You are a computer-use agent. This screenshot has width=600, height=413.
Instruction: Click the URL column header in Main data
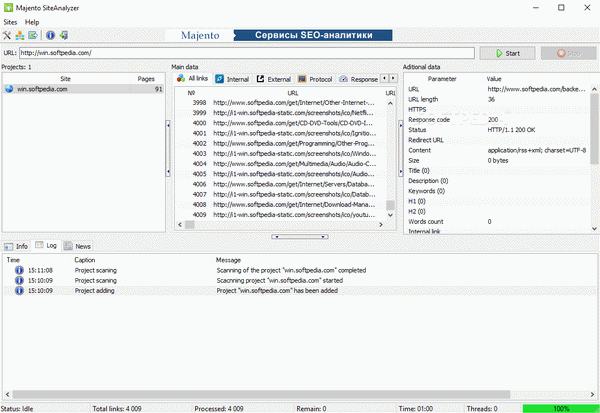[x=293, y=93]
